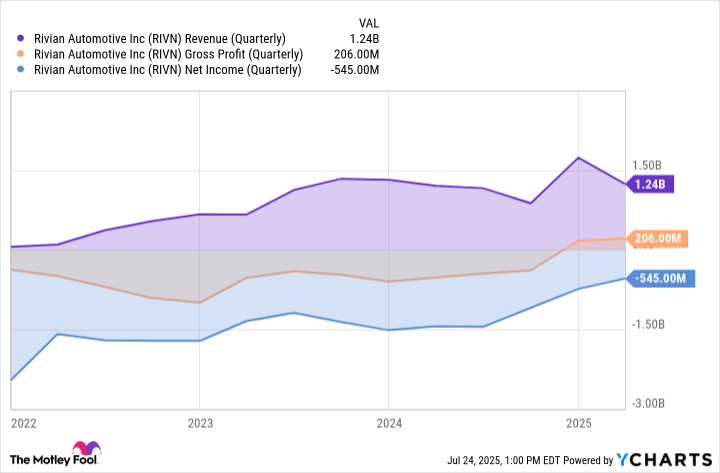Click the VAL column header
This screenshot has width=720, height=473.
tap(369, 23)
